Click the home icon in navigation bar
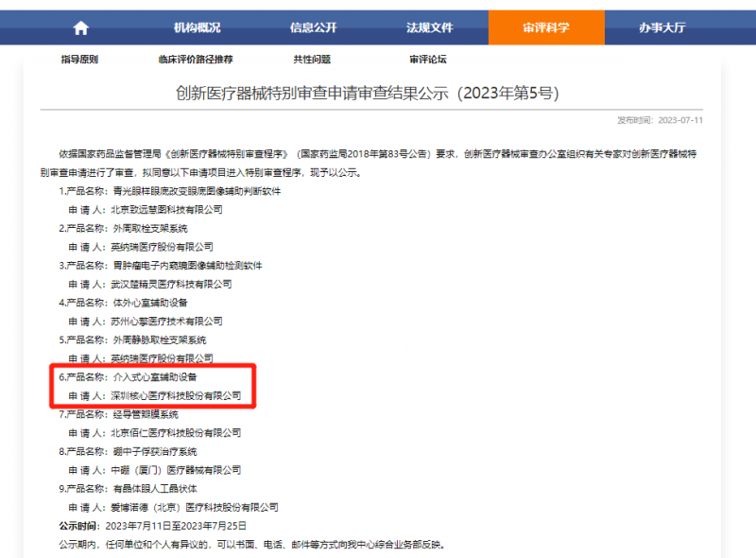756x558 pixels. tap(80, 28)
